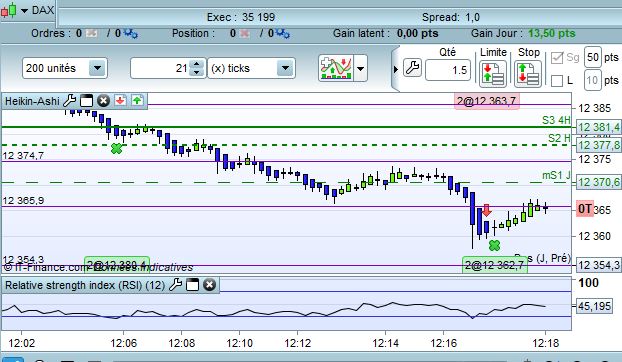This screenshot has width=622, height=362.
Task: Click the Qté quantity input field
Action: [x=448, y=70]
